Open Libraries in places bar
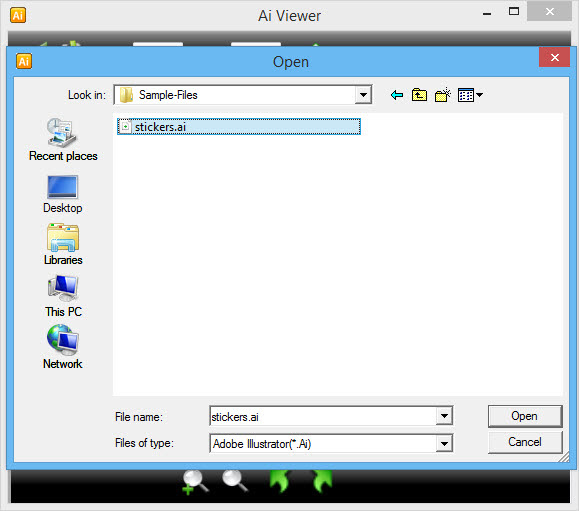 coord(63,244)
